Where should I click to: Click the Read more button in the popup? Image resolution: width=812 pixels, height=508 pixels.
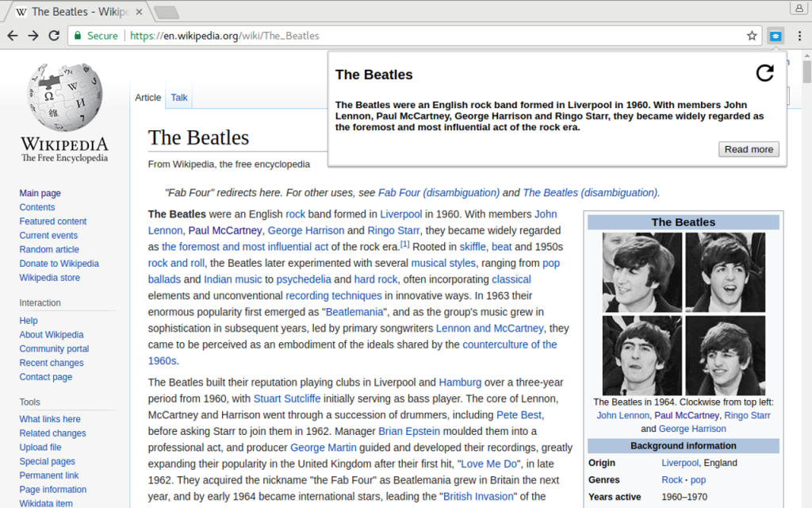click(749, 149)
